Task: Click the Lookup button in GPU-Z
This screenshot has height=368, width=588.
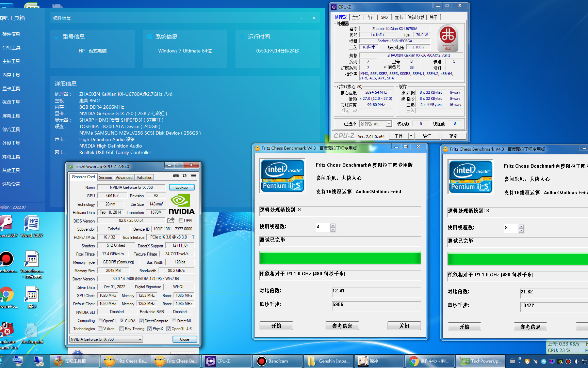Action: click(181, 187)
